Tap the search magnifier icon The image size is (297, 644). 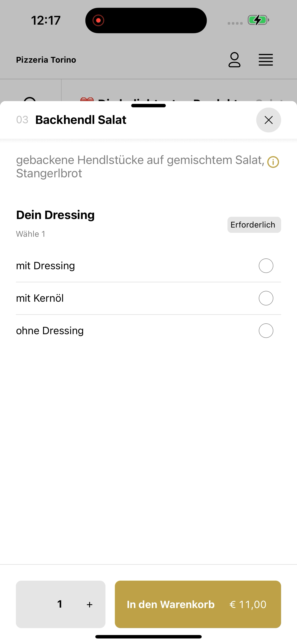[30, 99]
